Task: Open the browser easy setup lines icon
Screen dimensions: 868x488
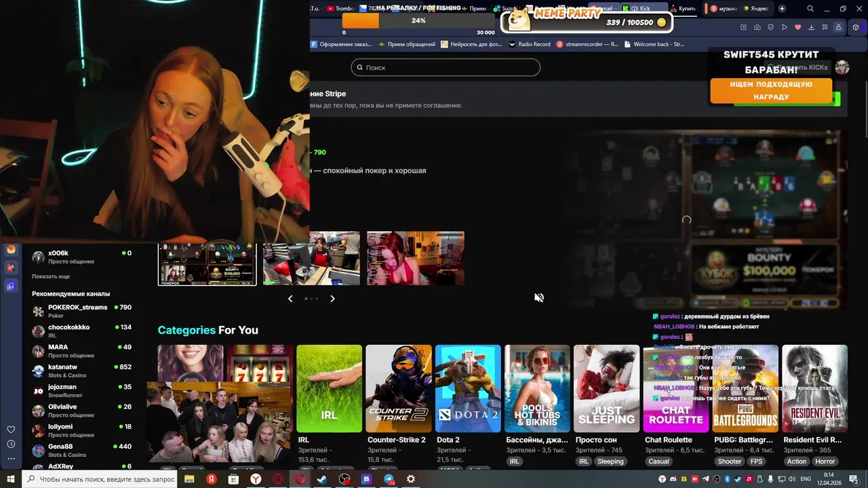Action: click(825, 27)
